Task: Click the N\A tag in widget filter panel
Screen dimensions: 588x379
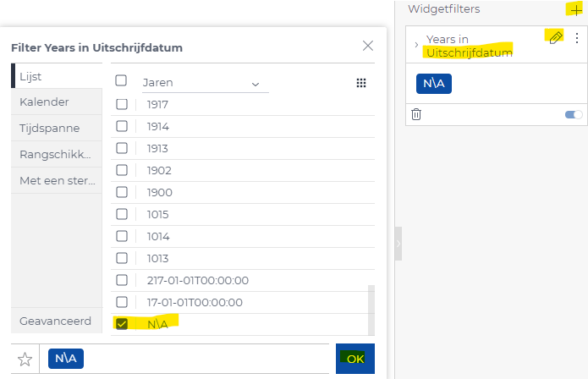Action: pyautogui.click(x=434, y=83)
